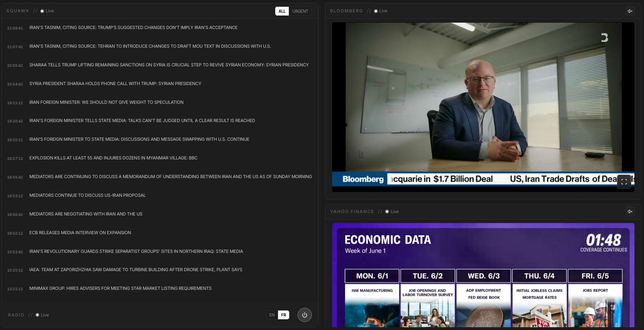
Task: Click the RADIO panel label
Action: (x=16, y=315)
